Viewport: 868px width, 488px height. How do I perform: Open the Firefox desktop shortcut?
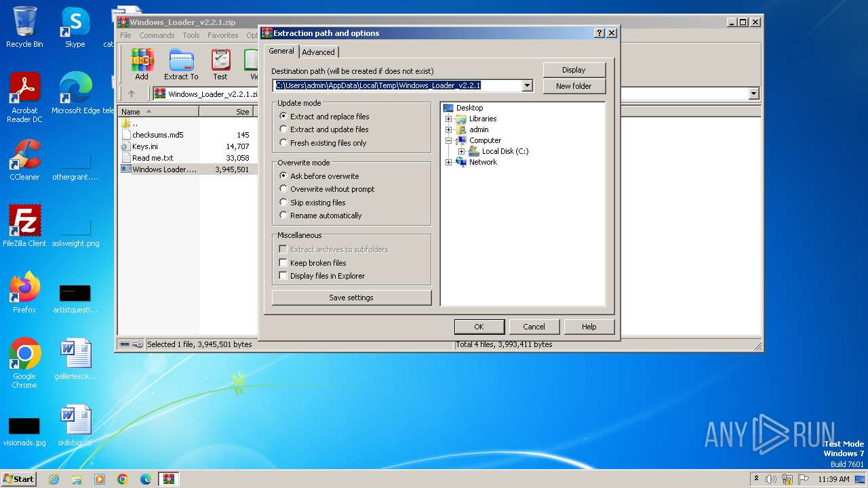pyautogui.click(x=24, y=293)
